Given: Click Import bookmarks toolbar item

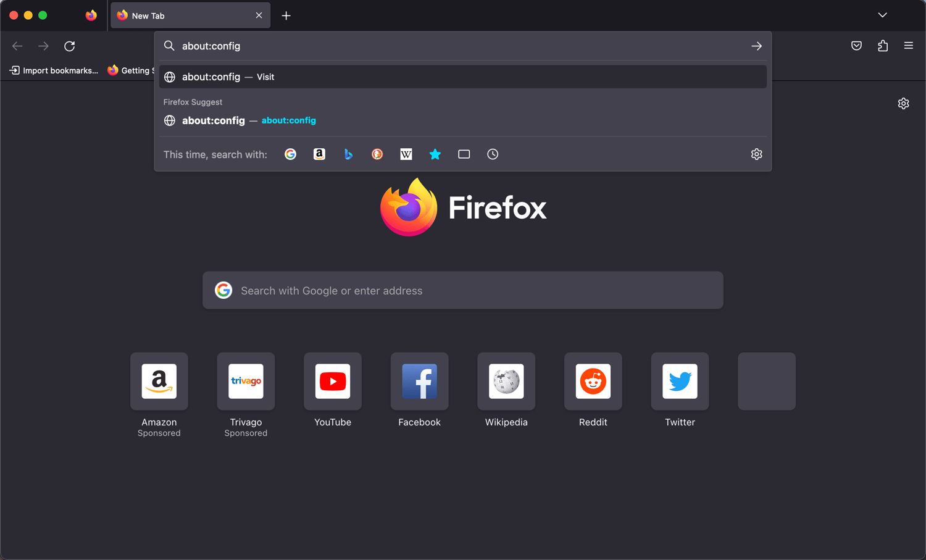Looking at the screenshot, I should pyautogui.click(x=54, y=70).
